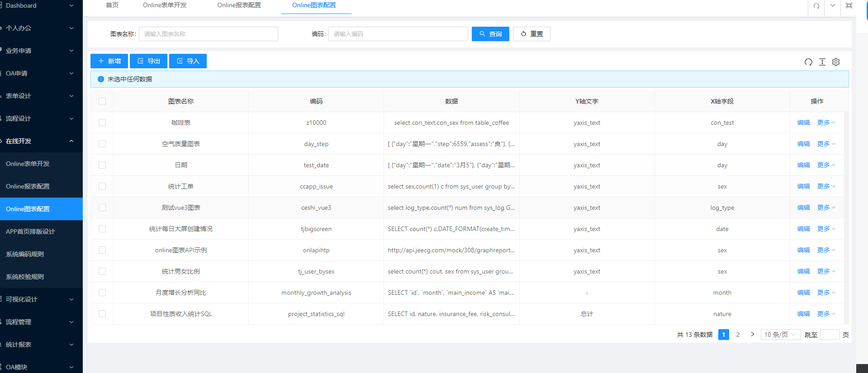The width and height of the screenshot is (868, 373).
Task: Check the 统计每日大屏创建情况 row checkbox
Action: pos(102,229)
